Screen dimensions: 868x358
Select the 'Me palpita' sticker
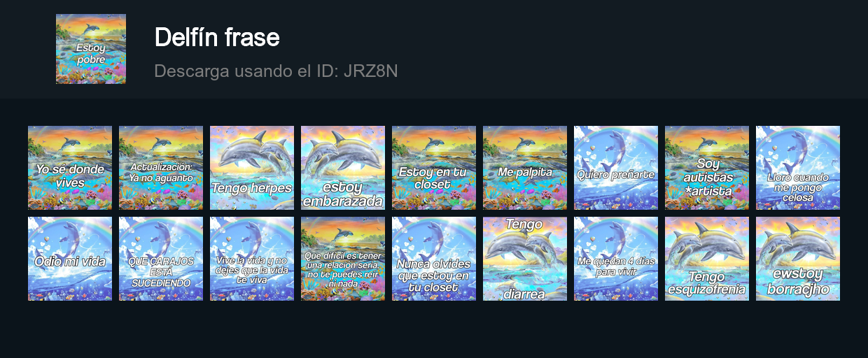pos(525,168)
